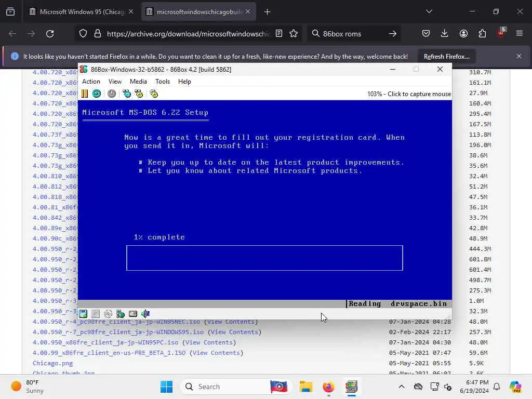The width and height of the screenshot is (532, 399).
Task: Open the 86Box View menu
Action: [x=115, y=82]
